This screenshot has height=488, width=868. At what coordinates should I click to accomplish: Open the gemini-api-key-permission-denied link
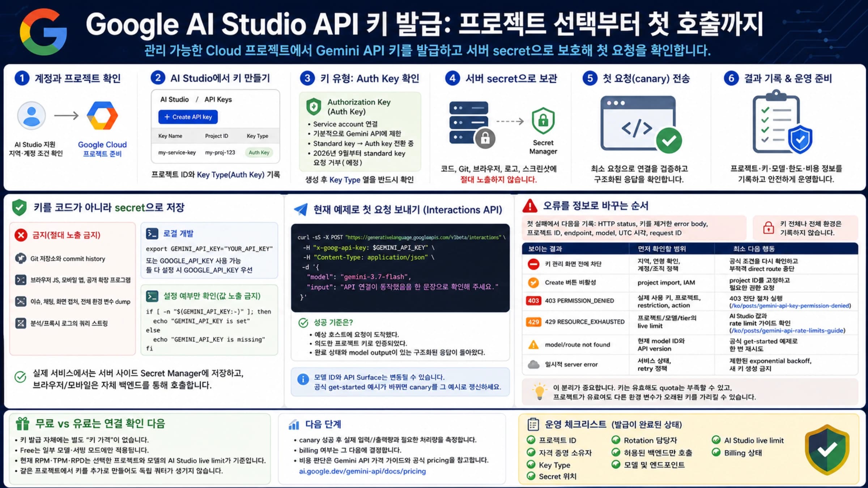coord(790,306)
